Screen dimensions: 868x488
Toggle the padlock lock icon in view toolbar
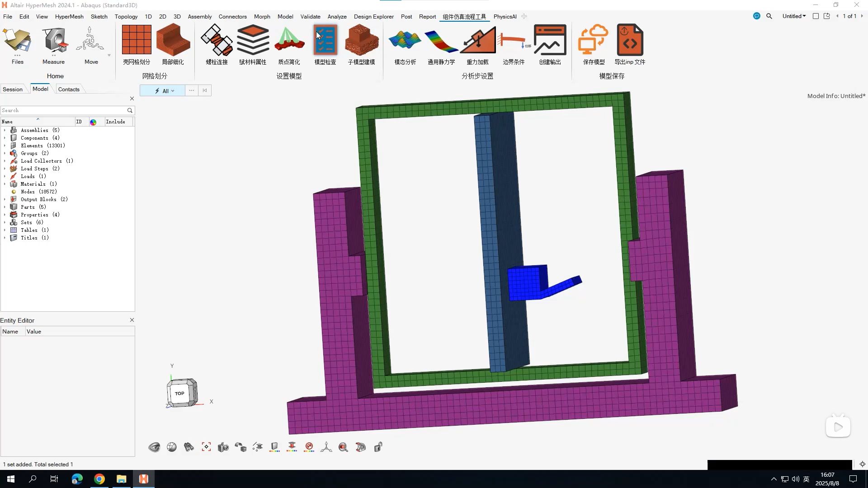378,447
